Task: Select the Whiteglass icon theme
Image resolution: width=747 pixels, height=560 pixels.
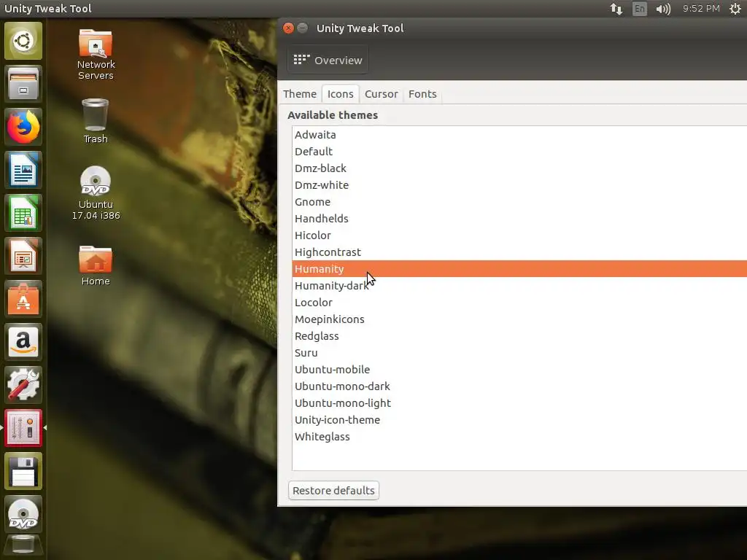Action: pyautogui.click(x=519, y=437)
